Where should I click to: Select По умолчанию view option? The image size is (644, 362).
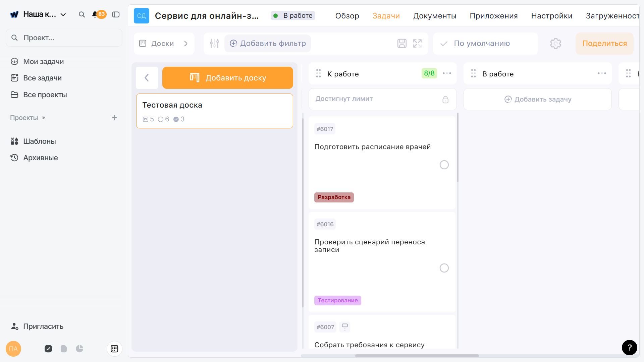(485, 43)
